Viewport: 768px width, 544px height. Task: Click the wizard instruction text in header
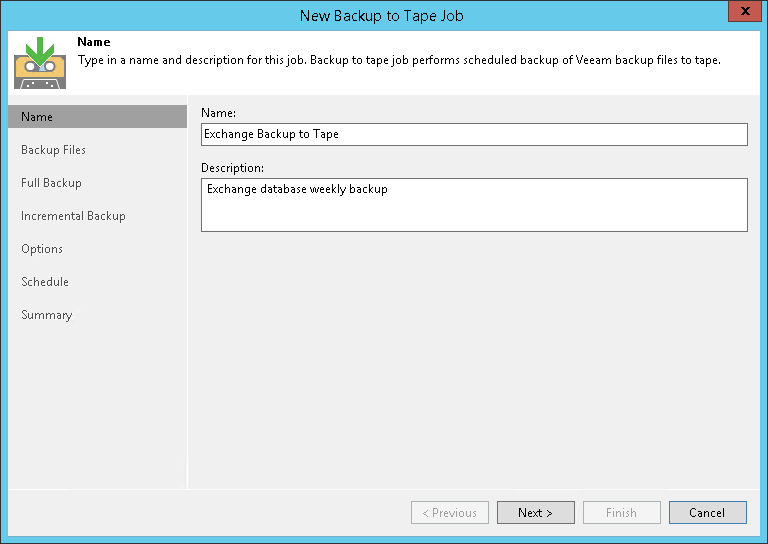coord(399,60)
